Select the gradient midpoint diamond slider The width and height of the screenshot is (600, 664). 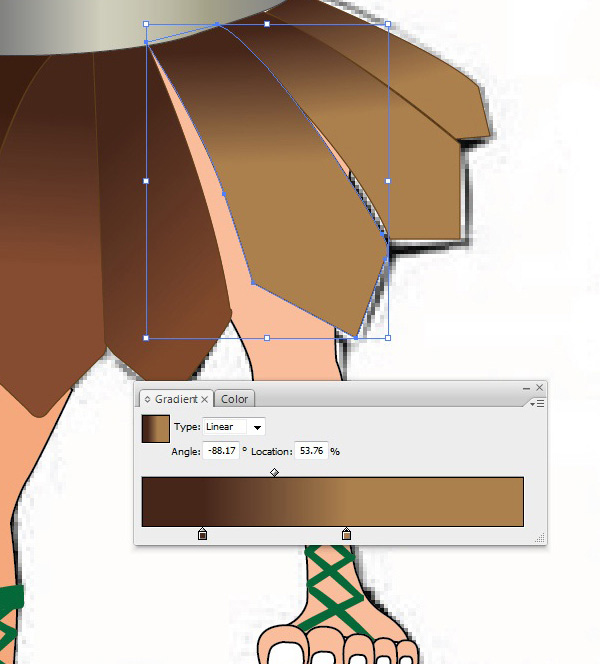pos(274,472)
